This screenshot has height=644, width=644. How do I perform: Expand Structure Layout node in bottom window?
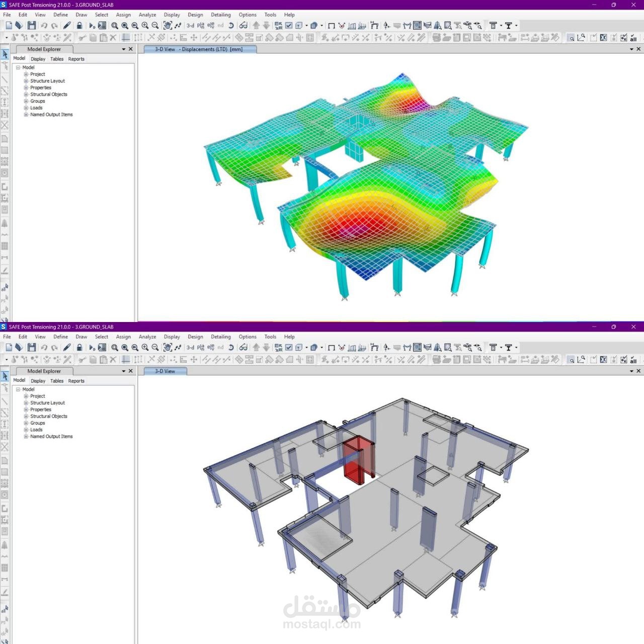[26, 403]
